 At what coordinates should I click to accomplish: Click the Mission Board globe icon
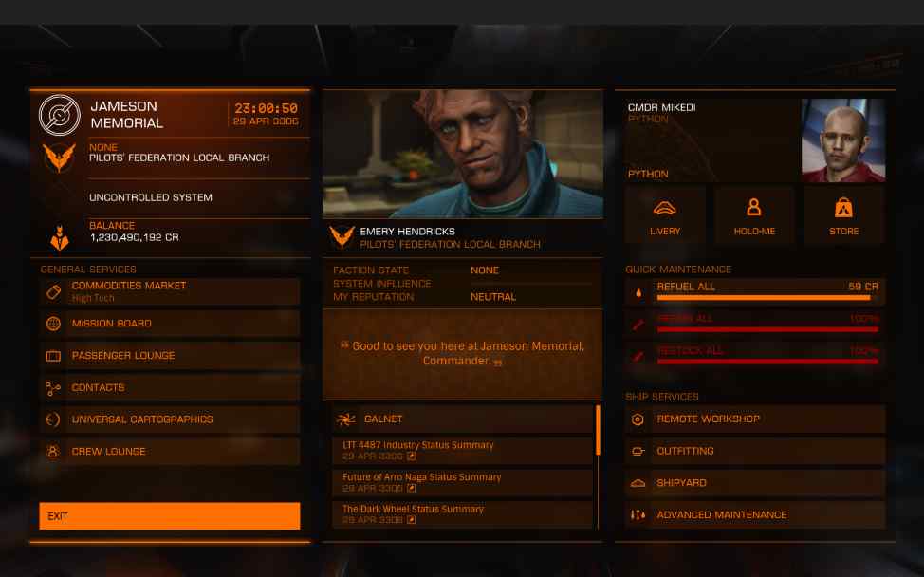click(x=53, y=324)
